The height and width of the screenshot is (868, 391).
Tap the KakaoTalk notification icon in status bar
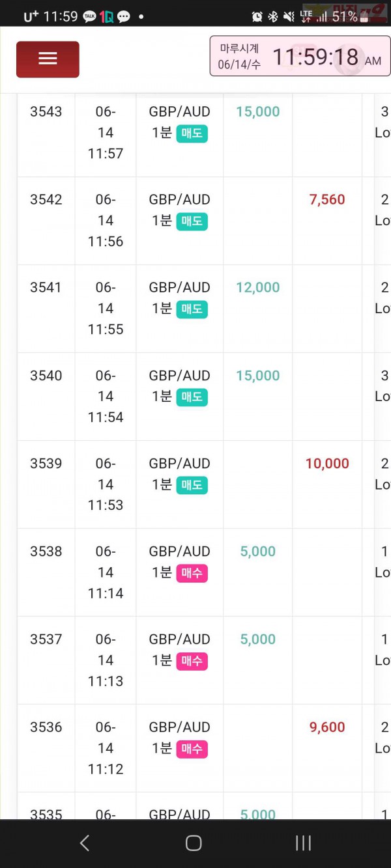(x=89, y=17)
